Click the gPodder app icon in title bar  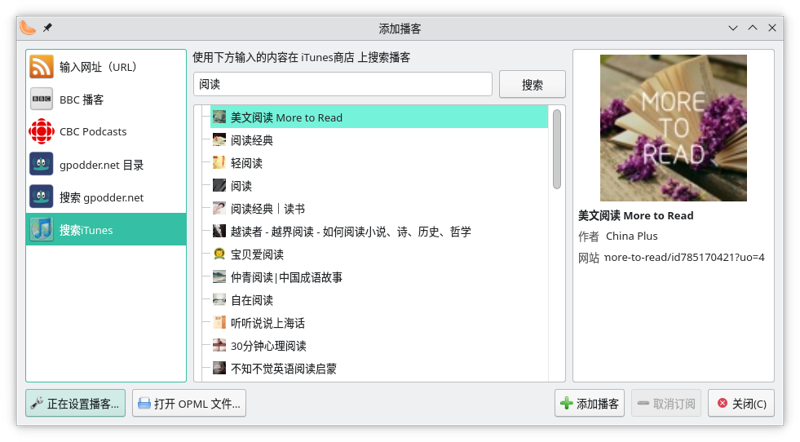(28, 28)
